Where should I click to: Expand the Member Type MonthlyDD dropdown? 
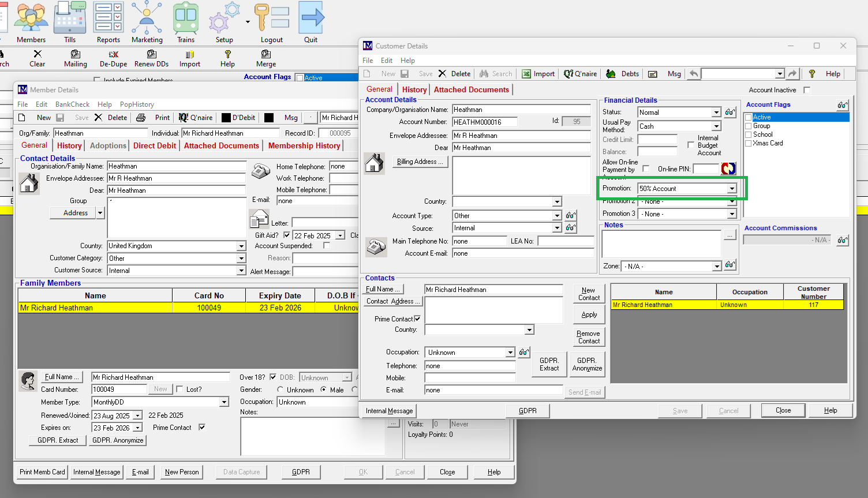(x=224, y=402)
